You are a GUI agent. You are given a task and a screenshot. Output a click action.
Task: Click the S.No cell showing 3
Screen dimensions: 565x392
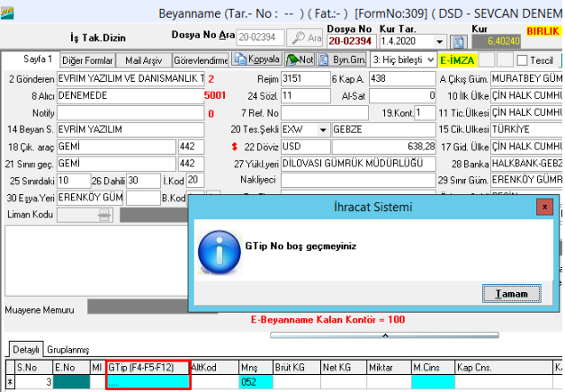point(34,382)
